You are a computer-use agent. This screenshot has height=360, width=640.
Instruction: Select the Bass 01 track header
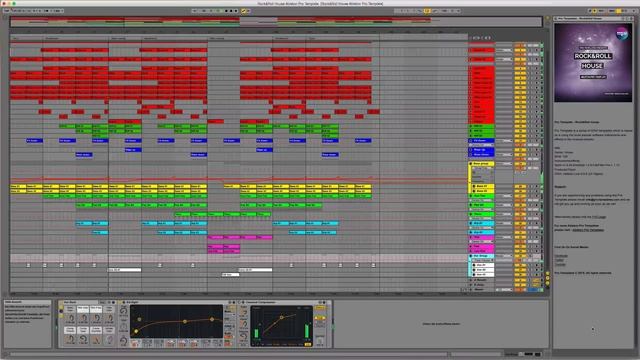click(x=483, y=187)
